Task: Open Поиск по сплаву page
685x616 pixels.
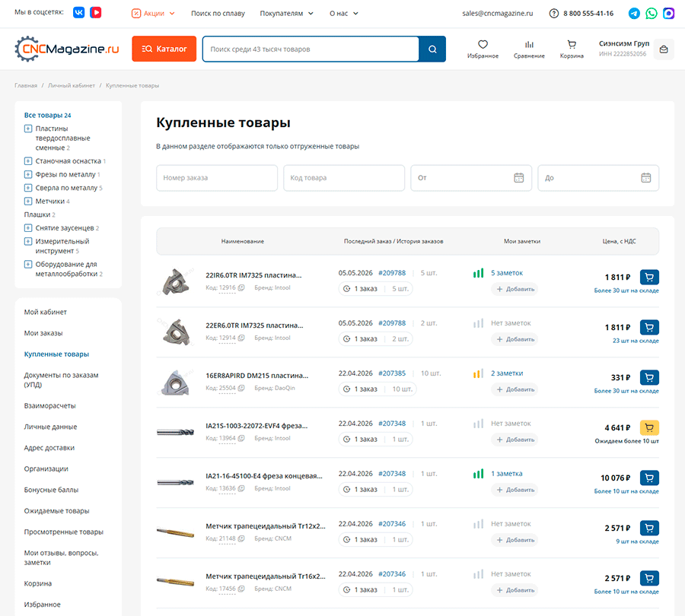Action: point(218,14)
